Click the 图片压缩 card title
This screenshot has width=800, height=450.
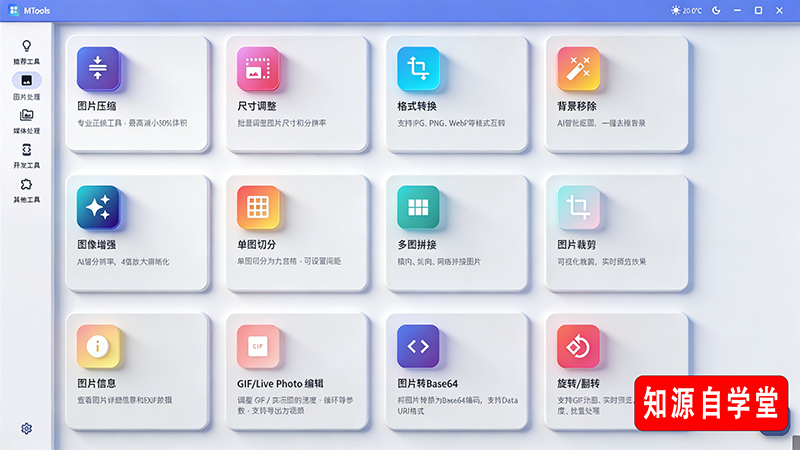coord(97,106)
